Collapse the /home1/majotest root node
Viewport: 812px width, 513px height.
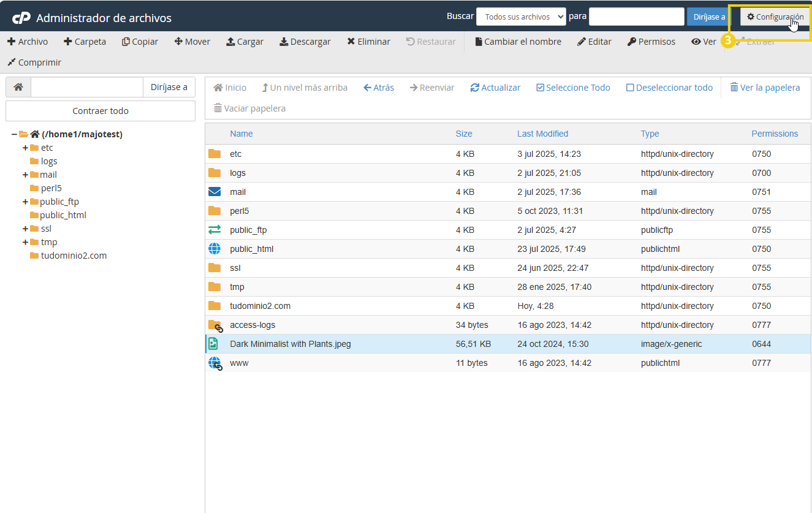pyautogui.click(x=14, y=134)
